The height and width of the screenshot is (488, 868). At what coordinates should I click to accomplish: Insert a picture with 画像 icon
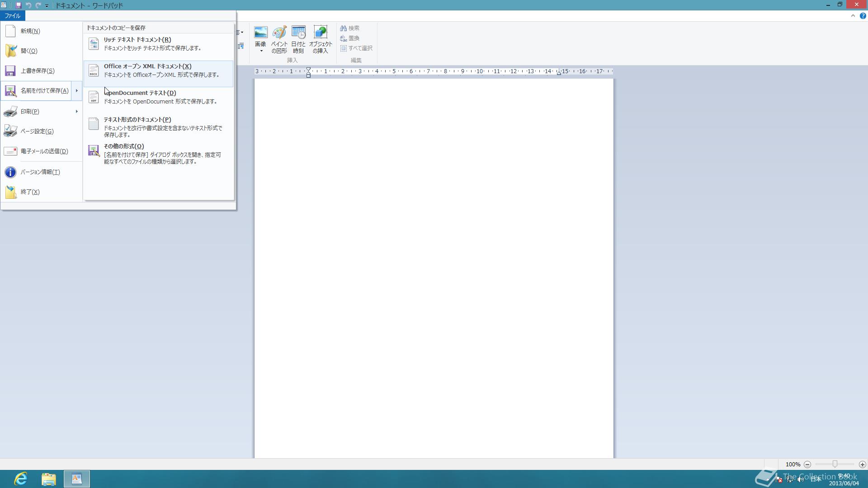click(x=261, y=33)
